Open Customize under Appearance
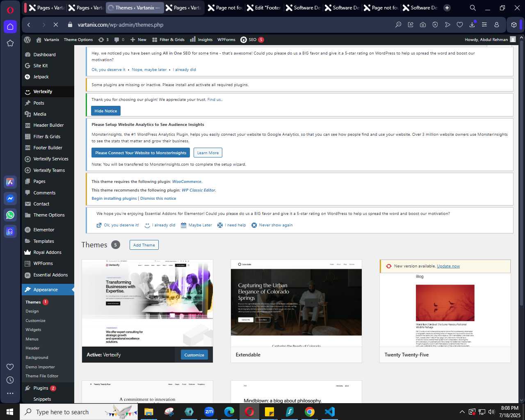The height and width of the screenshot is (420, 525). [x=35, y=321]
